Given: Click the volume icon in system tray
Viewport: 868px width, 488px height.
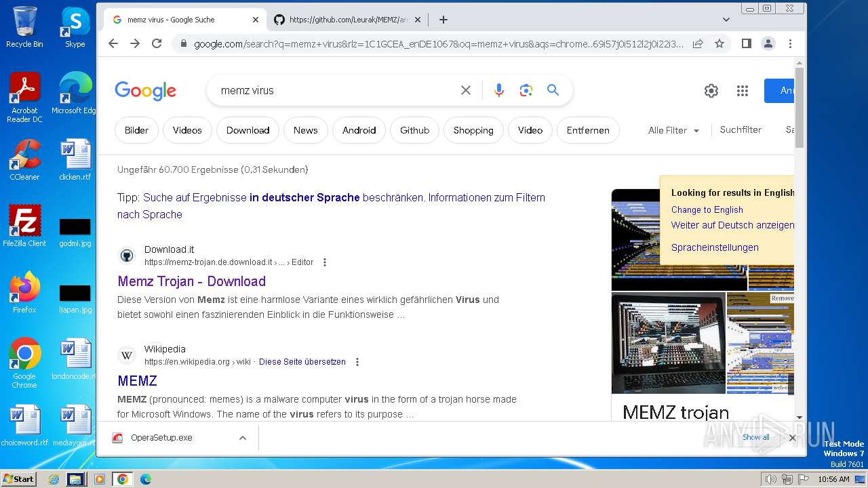Looking at the screenshot, I should click(770, 479).
